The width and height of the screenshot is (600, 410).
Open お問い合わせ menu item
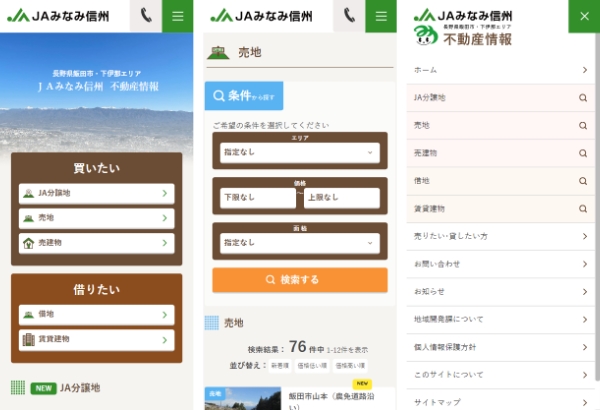click(501, 264)
